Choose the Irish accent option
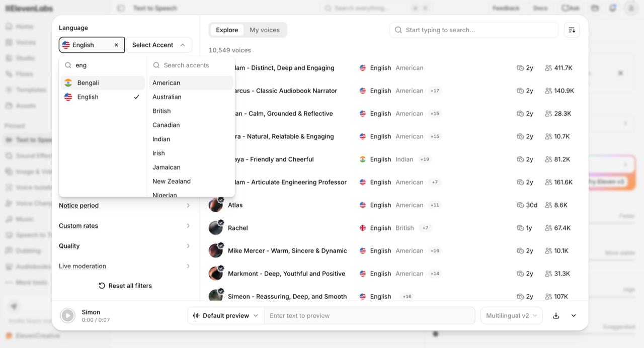644x348 pixels. [191, 153]
